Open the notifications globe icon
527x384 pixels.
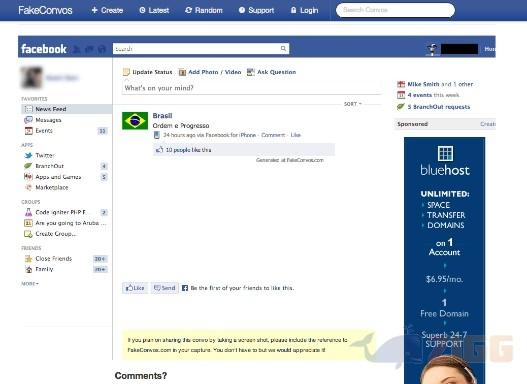pyautogui.click(x=102, y=49)
